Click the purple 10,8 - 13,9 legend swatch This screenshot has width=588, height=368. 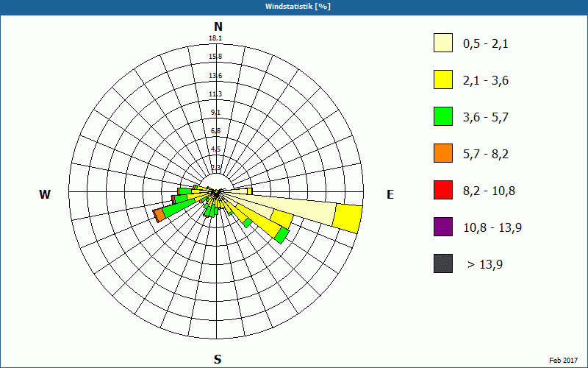coord(443,227)
